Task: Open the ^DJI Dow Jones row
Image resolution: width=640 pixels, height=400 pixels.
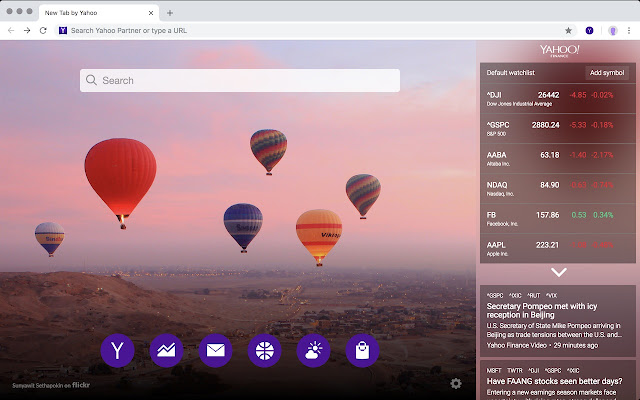Action: (x=558, y=99)
